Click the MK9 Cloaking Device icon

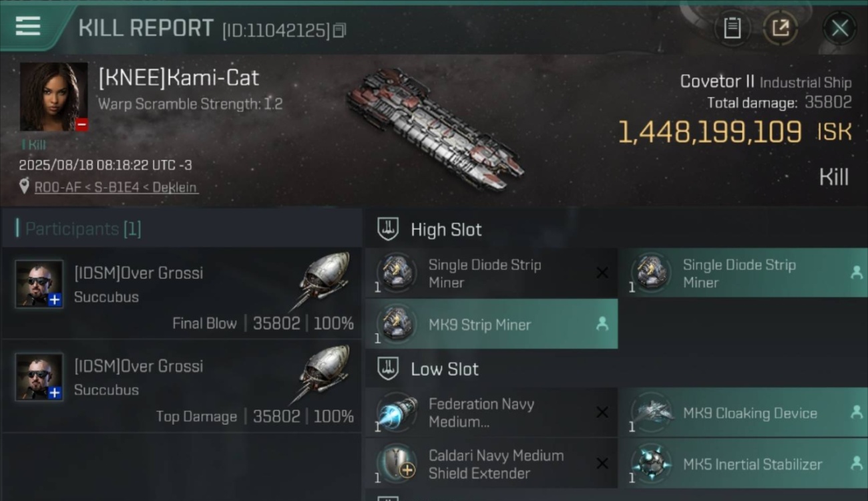[x=651, y=413]
